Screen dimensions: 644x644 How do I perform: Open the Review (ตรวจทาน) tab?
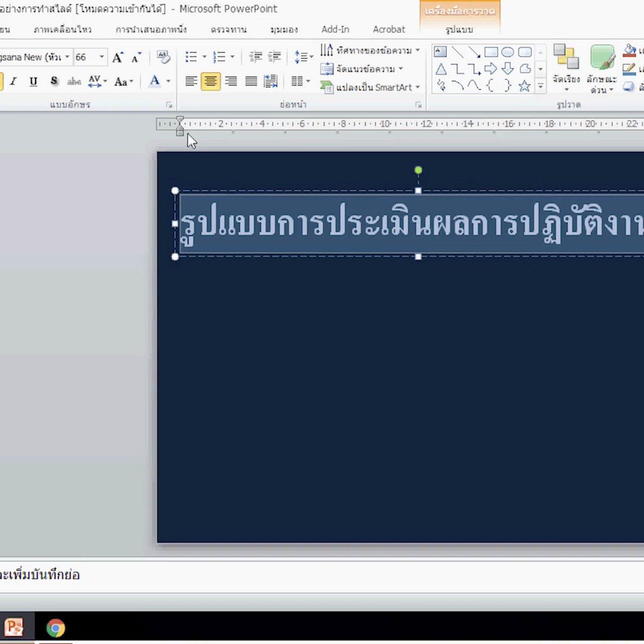(229, 30)
